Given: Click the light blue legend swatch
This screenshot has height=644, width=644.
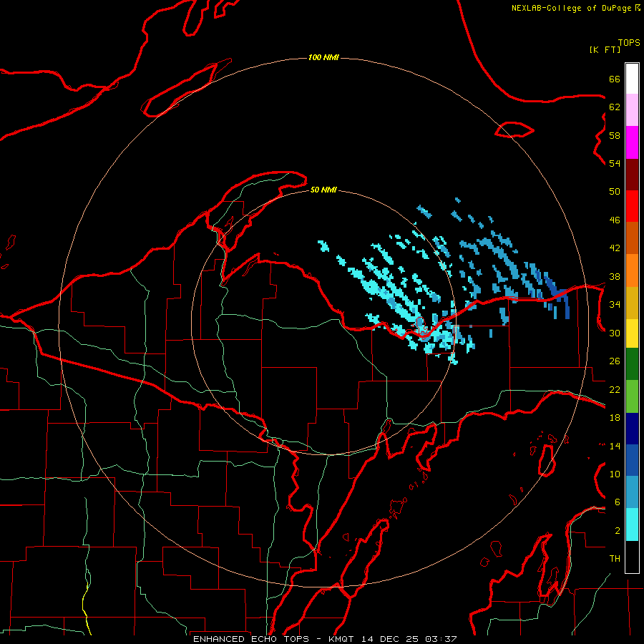Looking at the screenshot, I should [632, 492].
